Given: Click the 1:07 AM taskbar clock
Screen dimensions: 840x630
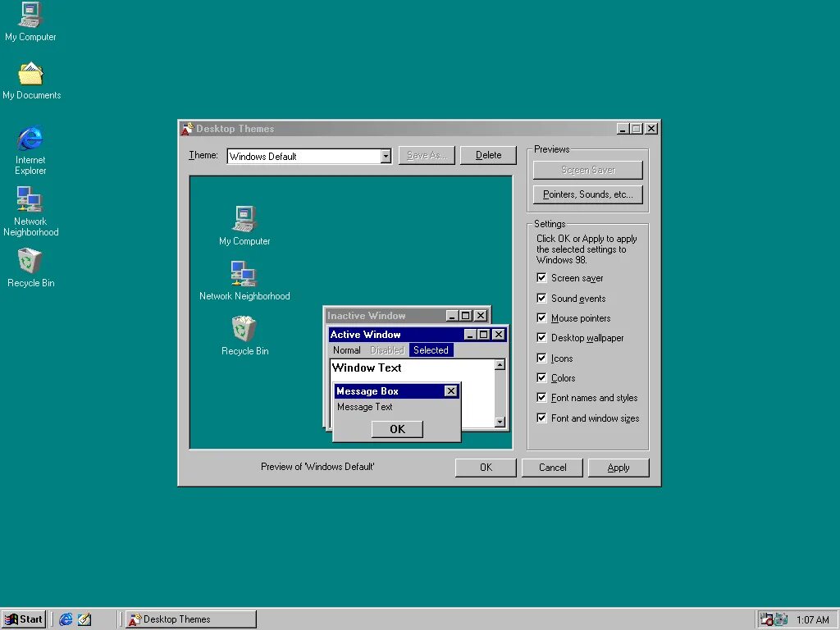Looking at the screenshot, I should pos(812,620).
